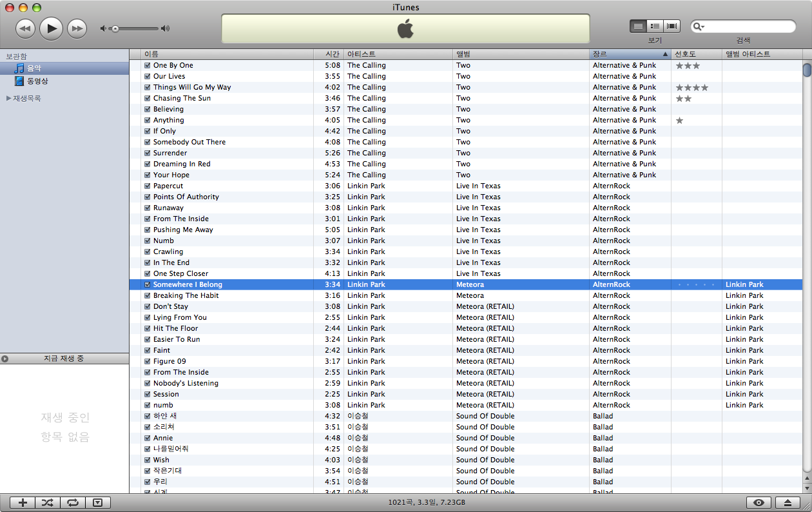The width and height of the screenshot is (812, 512).
Task: Uncheck the Breaking The Habit checkbox
Action: click(x=148, y=295)
